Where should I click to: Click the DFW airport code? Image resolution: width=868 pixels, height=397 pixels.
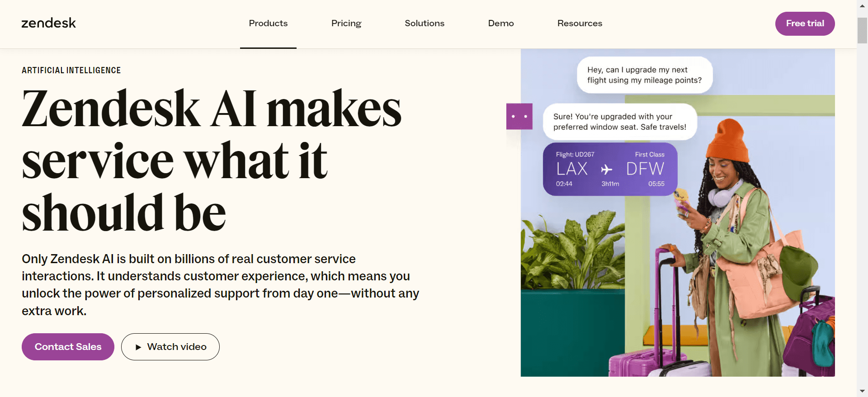[645, 169]
